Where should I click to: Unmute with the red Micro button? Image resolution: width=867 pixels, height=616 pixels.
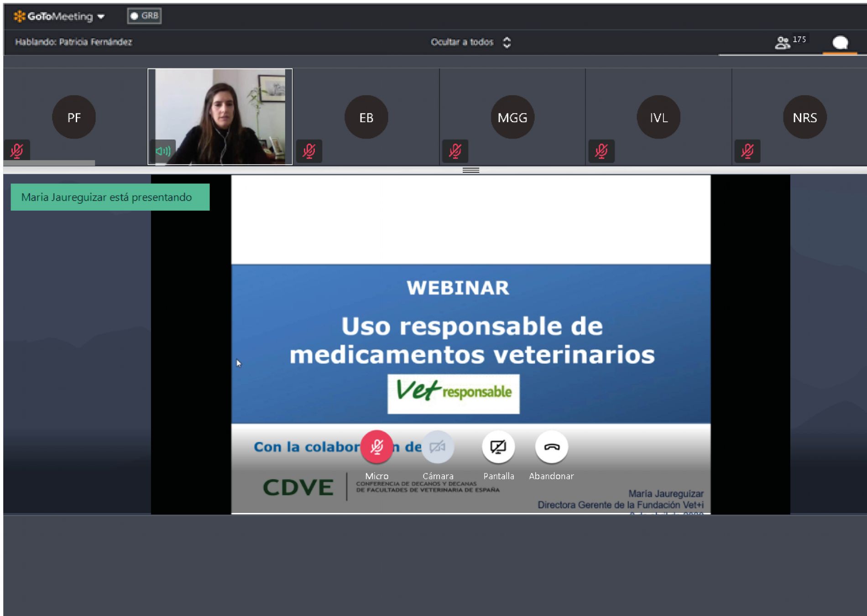click(376, 447)
